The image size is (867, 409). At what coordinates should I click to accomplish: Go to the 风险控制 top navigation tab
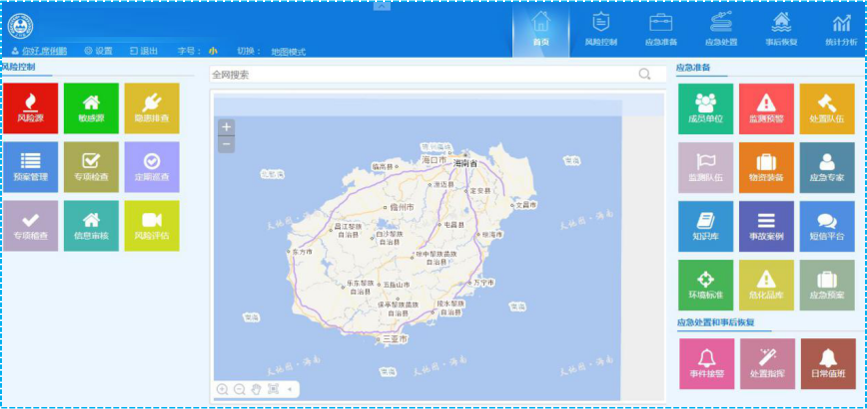(x=600, y=29)
